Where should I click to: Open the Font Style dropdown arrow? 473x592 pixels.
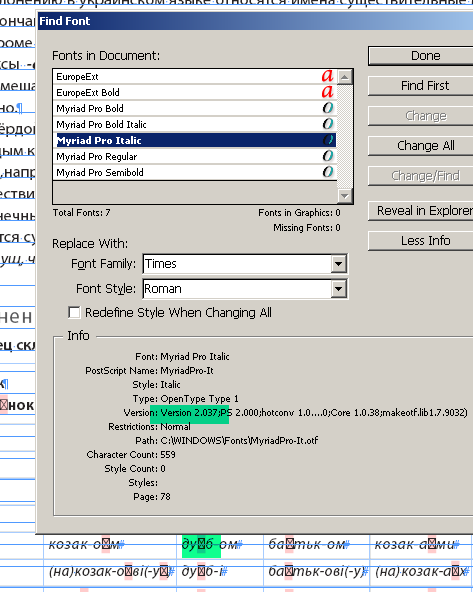click(x=339, y=289)
